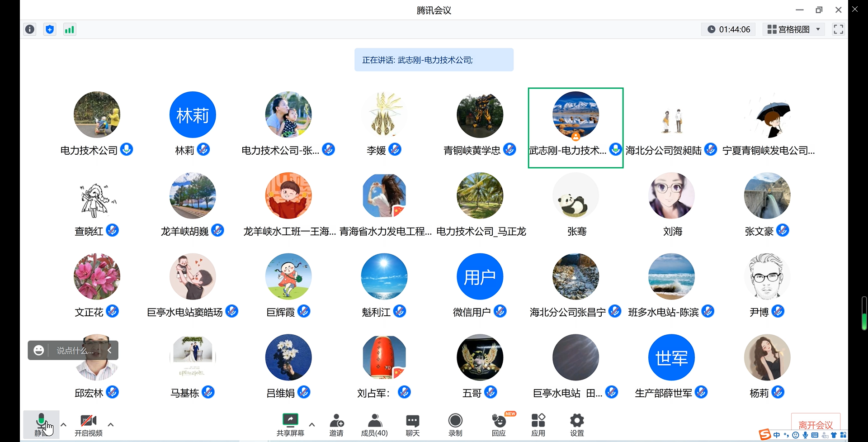Select the 巨辉霞 cartoon avatar
868x442 pixels.
coord(288,276)
